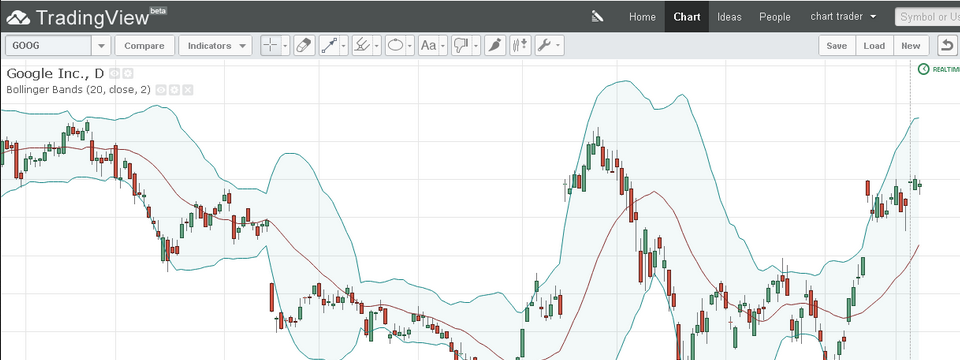Click the Load chart button
The image size is (960, 360).
tap(874, 46)
